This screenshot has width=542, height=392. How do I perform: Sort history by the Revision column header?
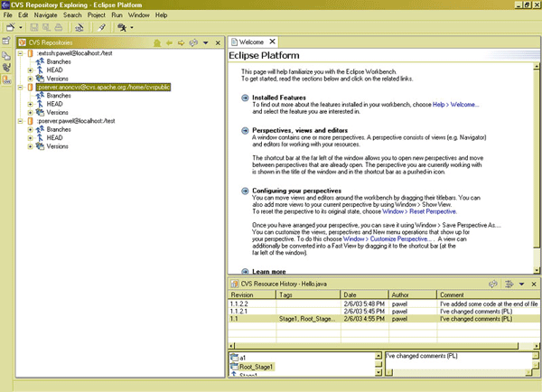coord(252,294)
